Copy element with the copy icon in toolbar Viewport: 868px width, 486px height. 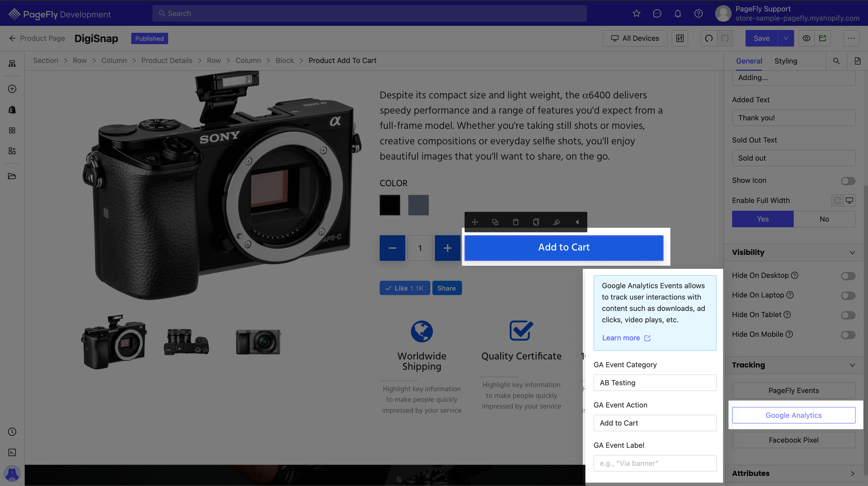point(536,222)
